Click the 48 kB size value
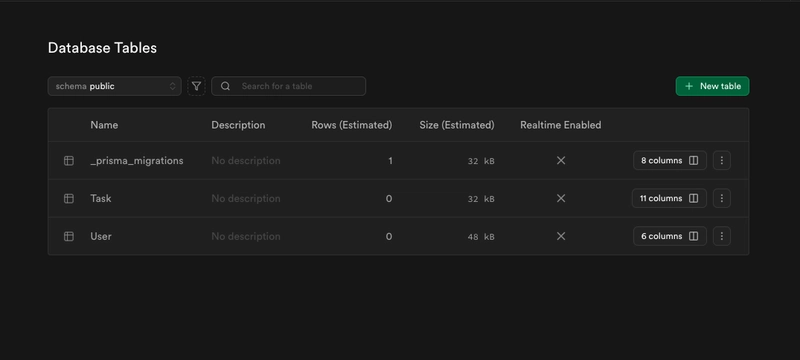Viewport: 800px width, 360px height. click(x=481, y=237)
